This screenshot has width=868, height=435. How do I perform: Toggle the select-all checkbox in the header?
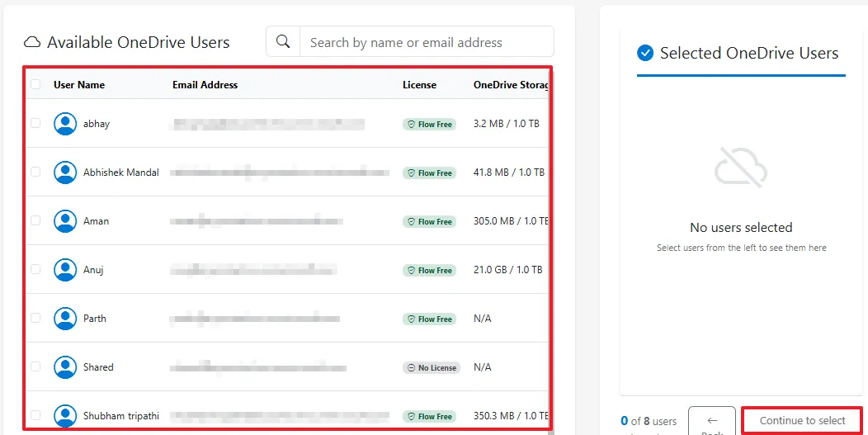point(35,84)
